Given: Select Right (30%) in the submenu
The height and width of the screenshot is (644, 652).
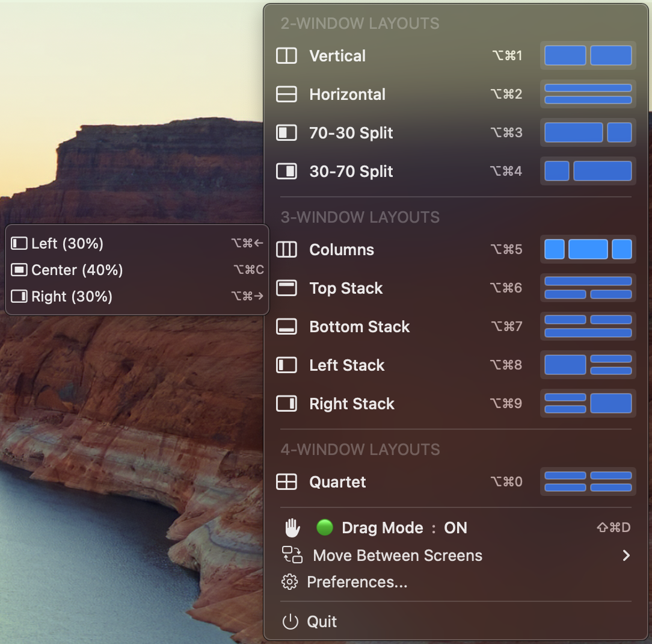Looking at the screenshot, I should [x=137, y=296].
